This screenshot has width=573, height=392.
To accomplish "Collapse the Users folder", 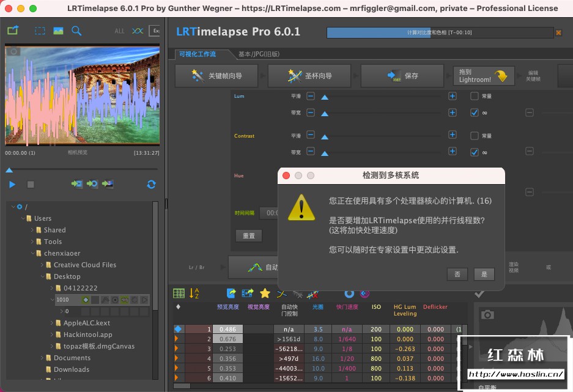I will pos(23,218).
